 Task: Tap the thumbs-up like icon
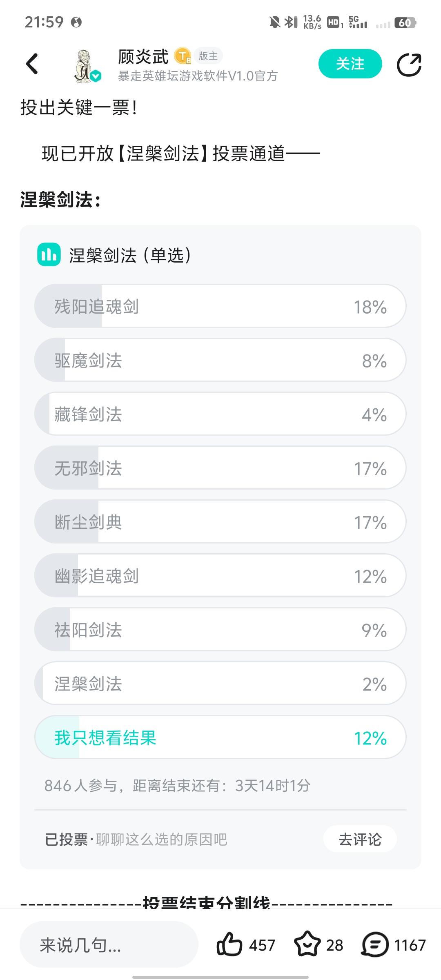229,944
